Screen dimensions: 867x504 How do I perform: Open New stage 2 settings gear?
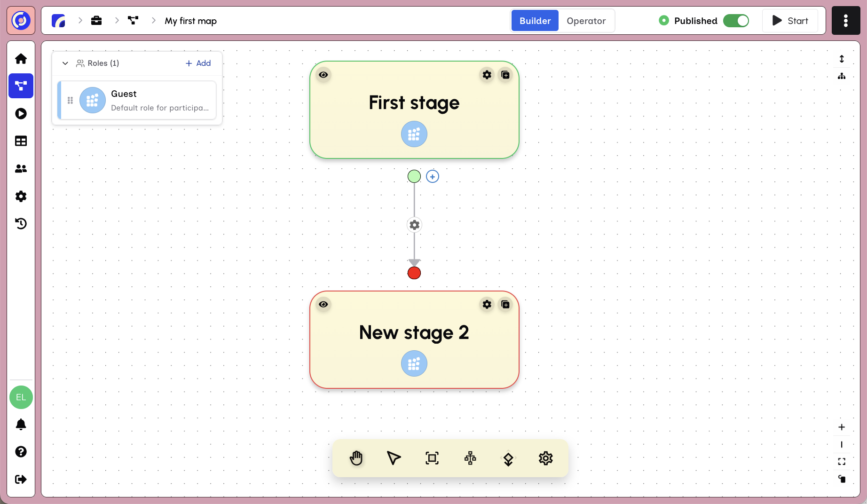[x=487, y=304]
